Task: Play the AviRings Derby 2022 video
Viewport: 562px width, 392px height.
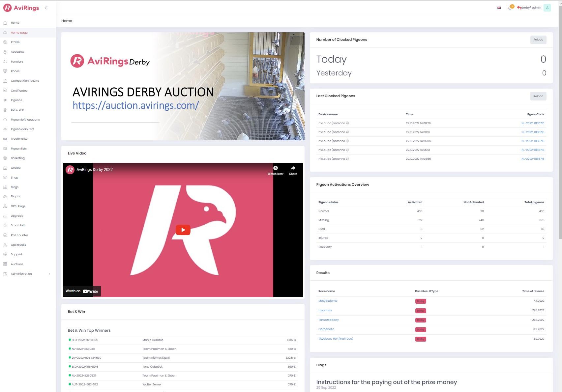Action: tap(183, 230)
